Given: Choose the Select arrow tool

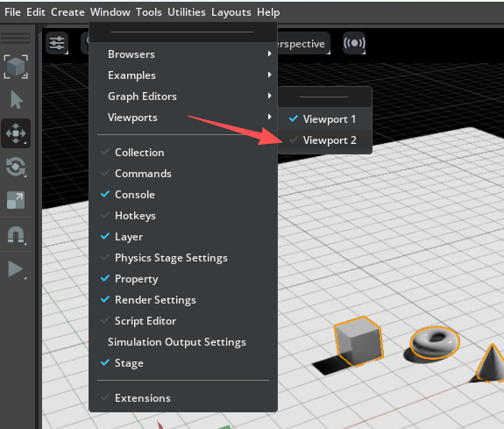Looking at the screenshot, I should [17, 100].
